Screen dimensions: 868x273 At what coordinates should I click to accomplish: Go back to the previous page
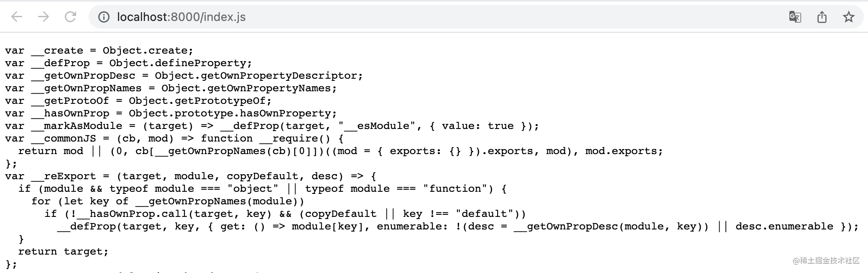coord(17,17)
